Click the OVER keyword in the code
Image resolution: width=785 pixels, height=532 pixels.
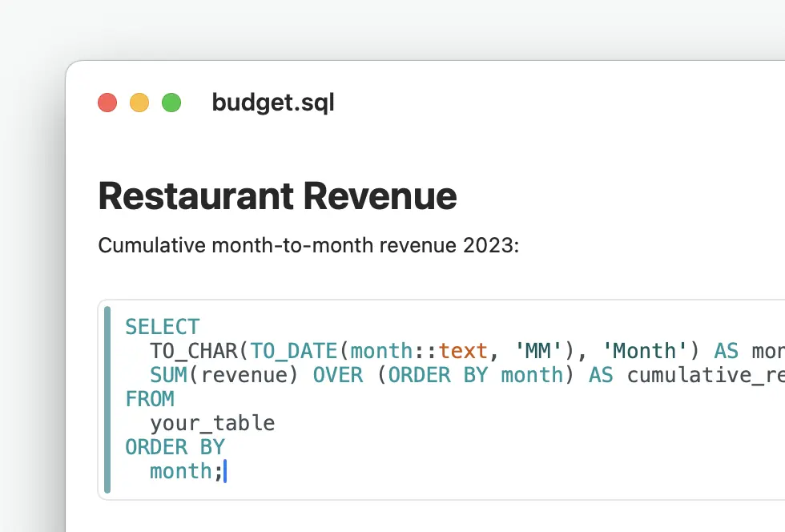point(337,375)
